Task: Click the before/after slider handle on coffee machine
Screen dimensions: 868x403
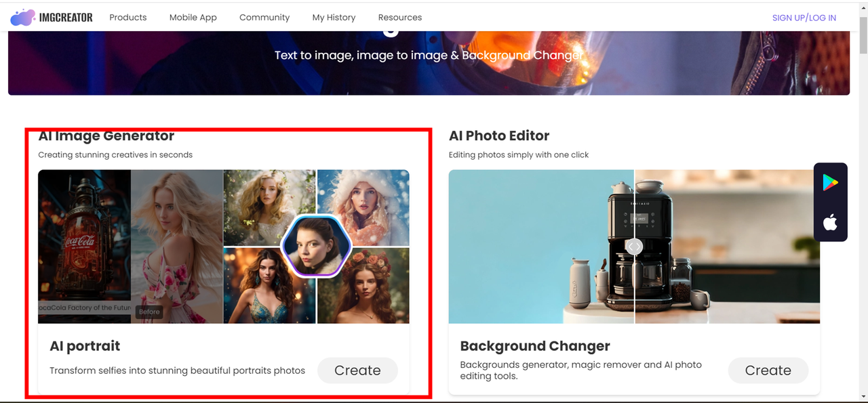Action: pos(634,247)
